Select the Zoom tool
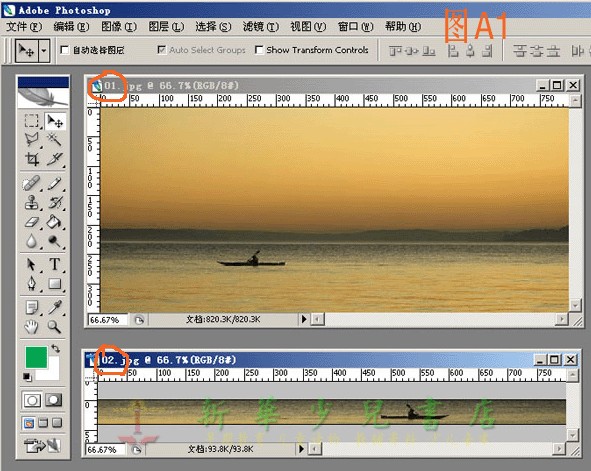The width and height of the screenshot is (591, 471). point(55,327)
